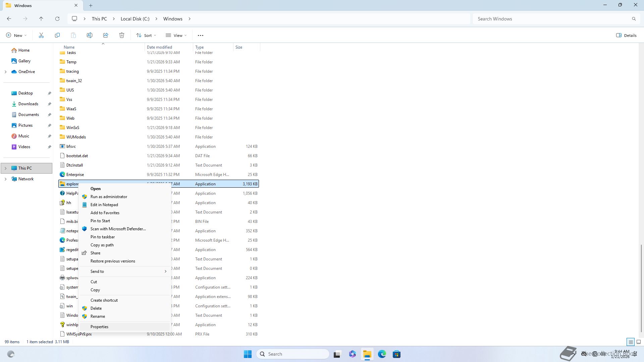Click the Search Windows field

(x=553, y=19)
